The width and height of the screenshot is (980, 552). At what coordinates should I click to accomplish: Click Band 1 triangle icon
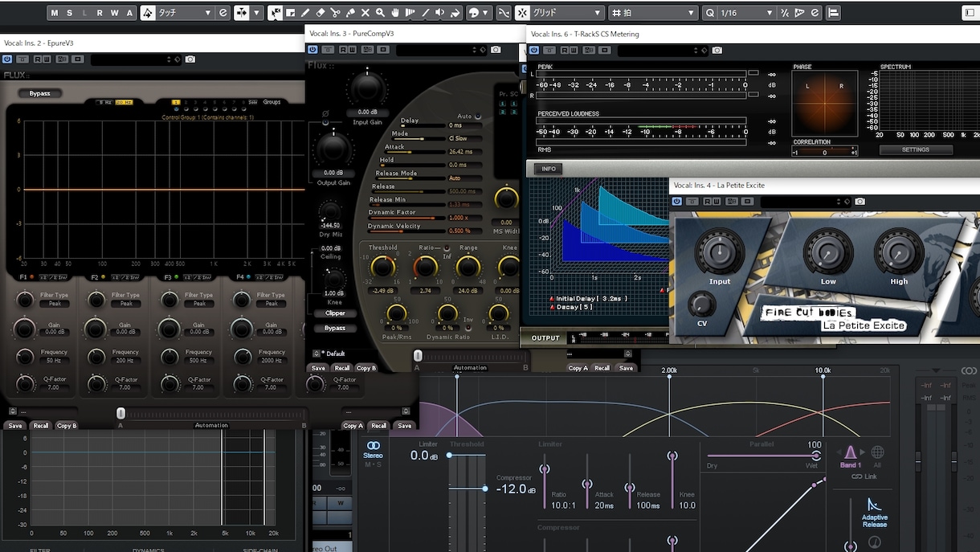[850, 453]
